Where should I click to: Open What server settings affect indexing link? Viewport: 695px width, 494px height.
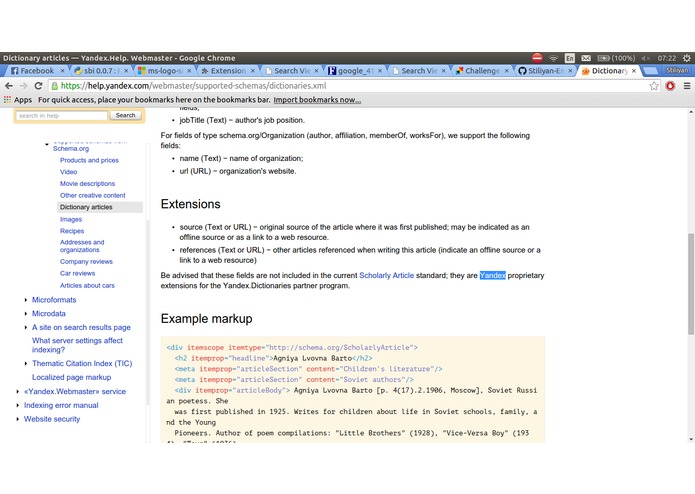pos(77,345)
